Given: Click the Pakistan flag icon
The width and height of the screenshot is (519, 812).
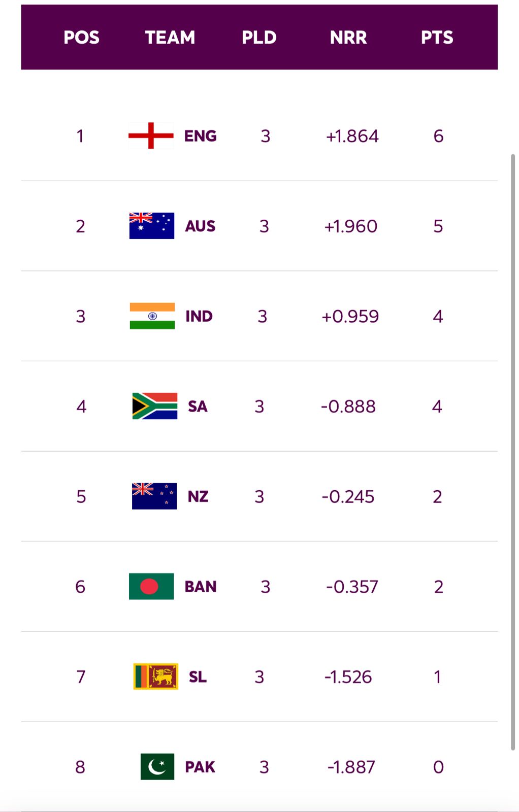Looking at the screenshot, I should point(157,766).
